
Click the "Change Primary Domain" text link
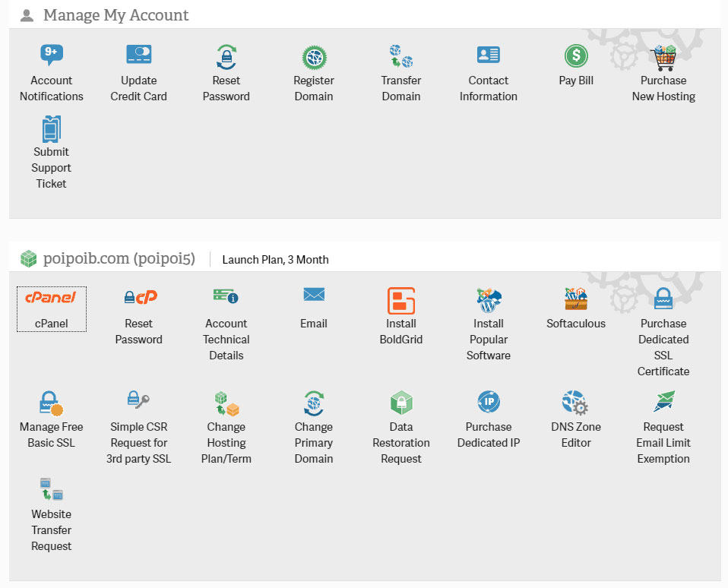pos(314,442)
